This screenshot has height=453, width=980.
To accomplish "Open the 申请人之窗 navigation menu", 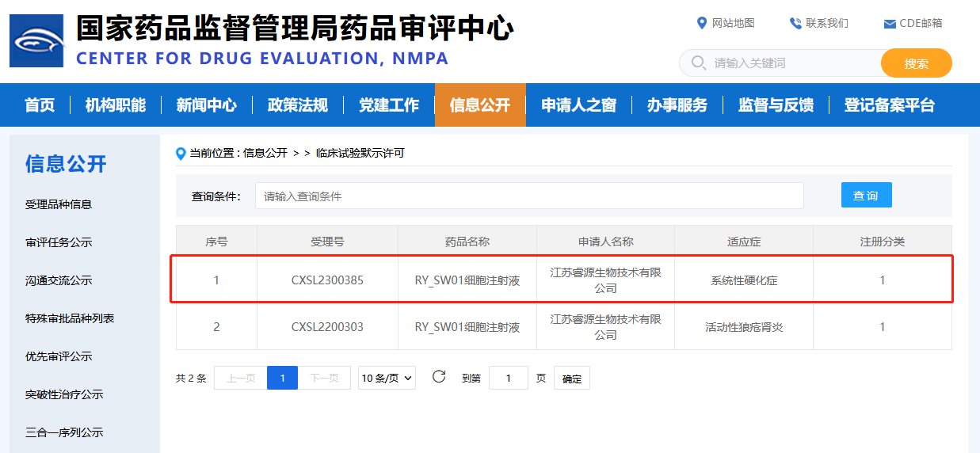I will (578, 105).
